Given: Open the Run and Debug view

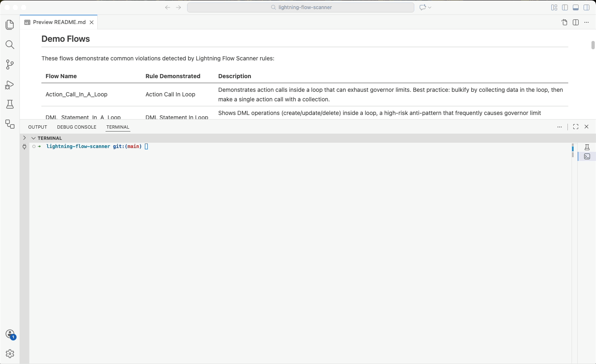Looking at the screenshot, I should click(x=10, y=85).
